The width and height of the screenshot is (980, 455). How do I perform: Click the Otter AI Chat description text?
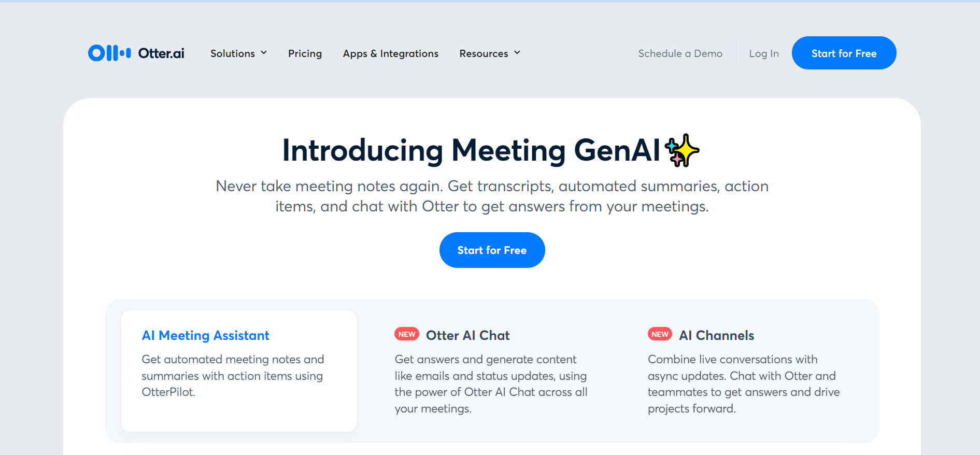[491, 383]
